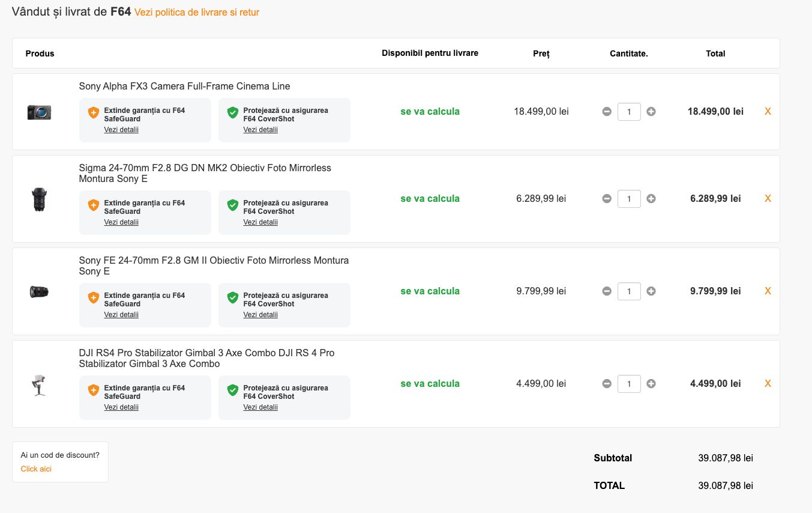Click orange SafeGuard shield icon for Sony FX3
812x513 pixels.
tap(93, 112)
